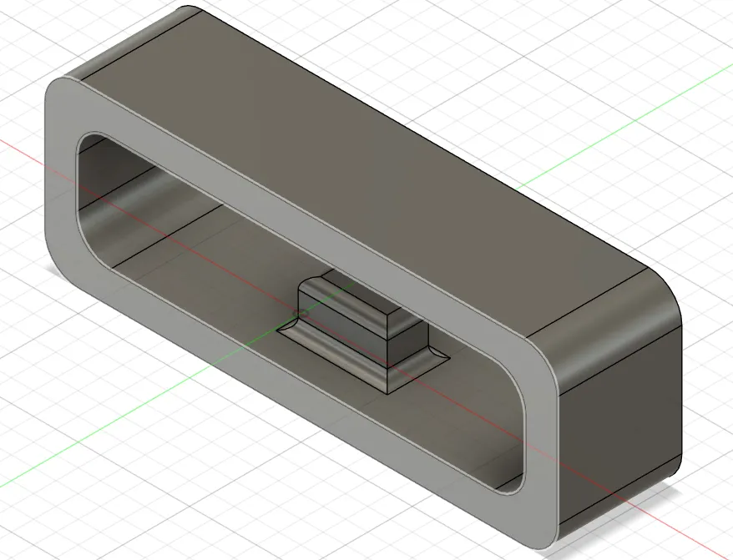Viewport: 733px width, 560px height.
Task: Click the origin point at the block's base
Action: [302, 313]
